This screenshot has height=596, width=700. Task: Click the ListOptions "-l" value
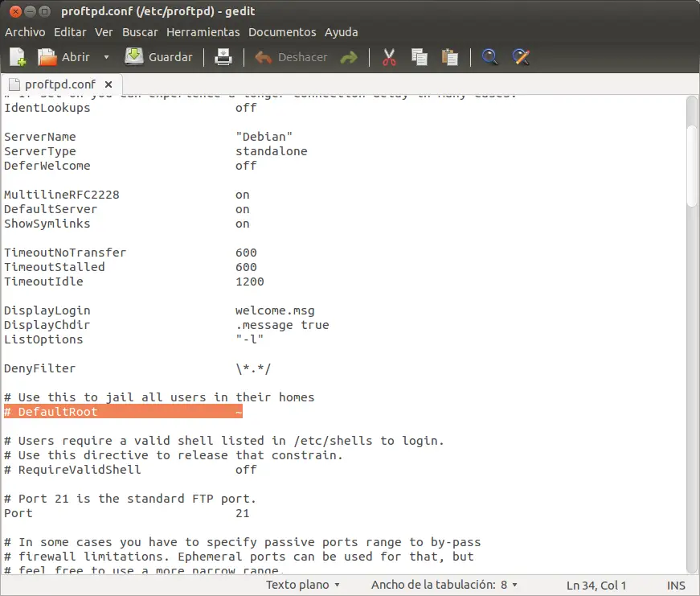[250, 339]
